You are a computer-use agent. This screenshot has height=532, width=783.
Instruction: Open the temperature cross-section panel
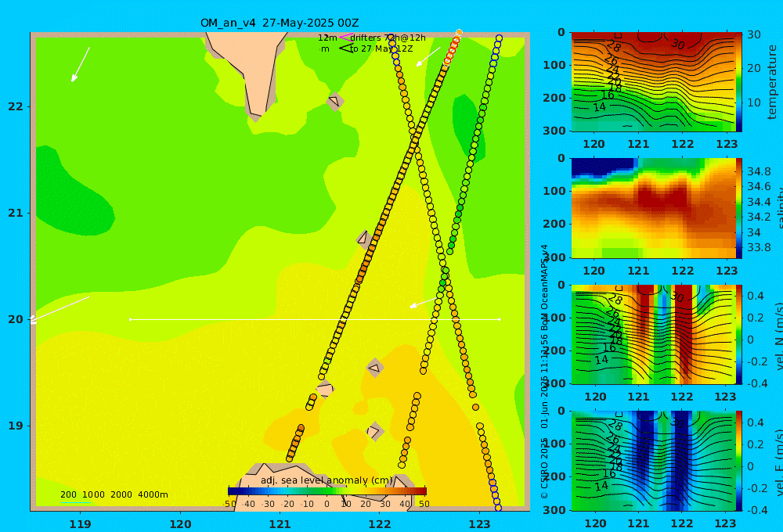pos(653,82)
